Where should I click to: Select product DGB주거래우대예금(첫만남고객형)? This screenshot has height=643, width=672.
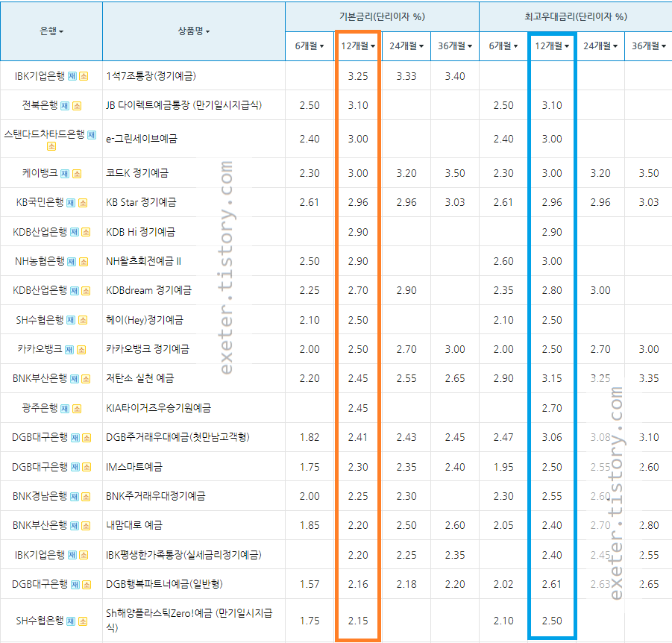pyautogui.click(x=178, y=437)
